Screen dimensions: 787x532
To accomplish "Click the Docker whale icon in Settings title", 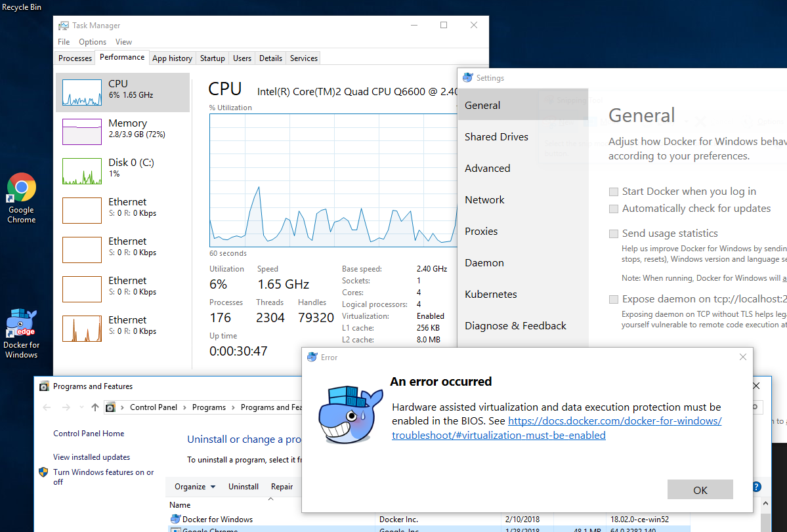I will coord(468,77).
